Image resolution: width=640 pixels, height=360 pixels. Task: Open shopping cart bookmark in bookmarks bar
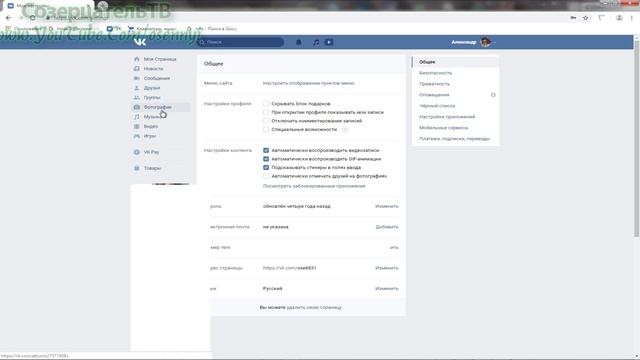(152, 29)
